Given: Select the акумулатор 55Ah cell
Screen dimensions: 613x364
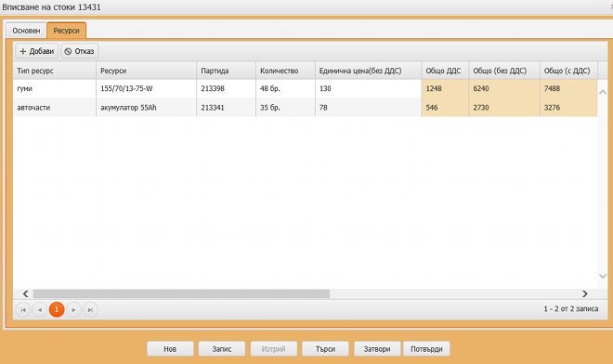Looking at the screenshot, I should (146, 108).
